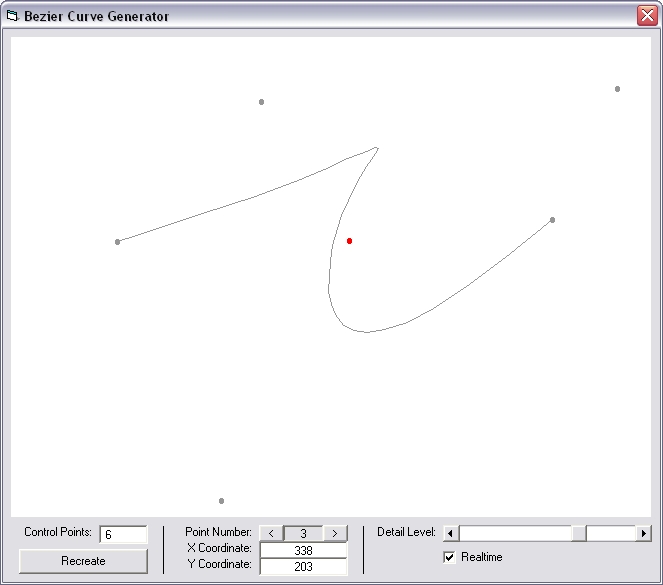This screenshot has height=585, width=663.
Task: Select gray control point above the curve peak
Action: (261, 102)
